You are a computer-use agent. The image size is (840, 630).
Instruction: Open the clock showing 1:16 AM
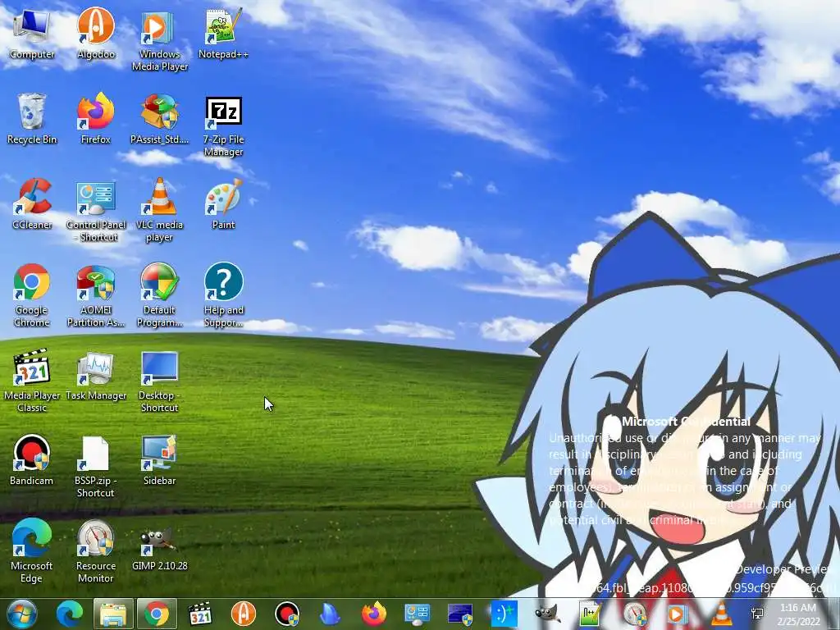[x=798, y=614]
